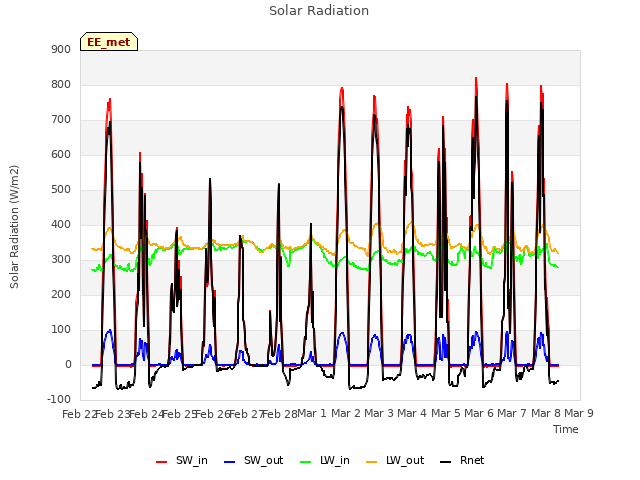The height and width of the screenshot is (480, 640).
Task: Click the EE_met annotation label
Action: click(x=109, y=42)
